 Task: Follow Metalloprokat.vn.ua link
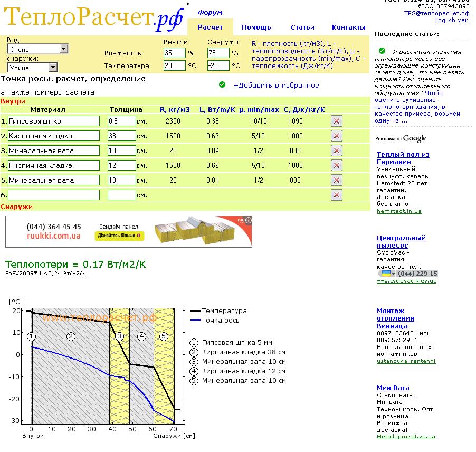pos(406,437)
